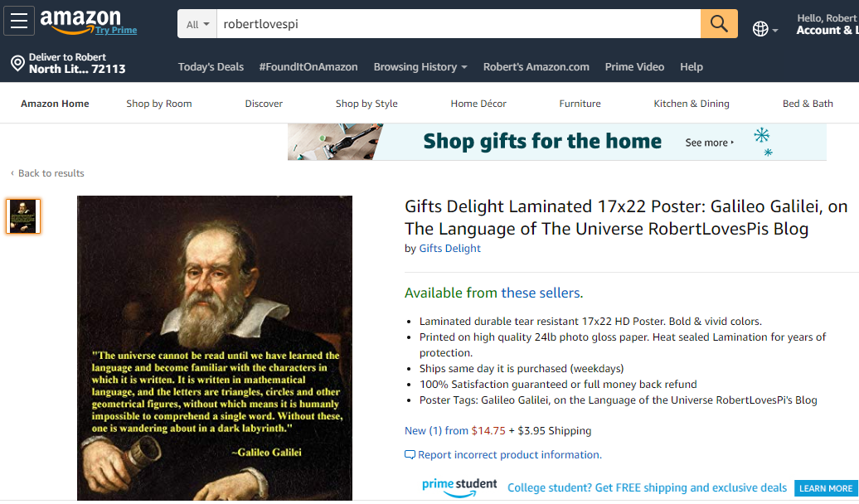
Task: Click the report information speech bubble icon
Action: (410, 455)
